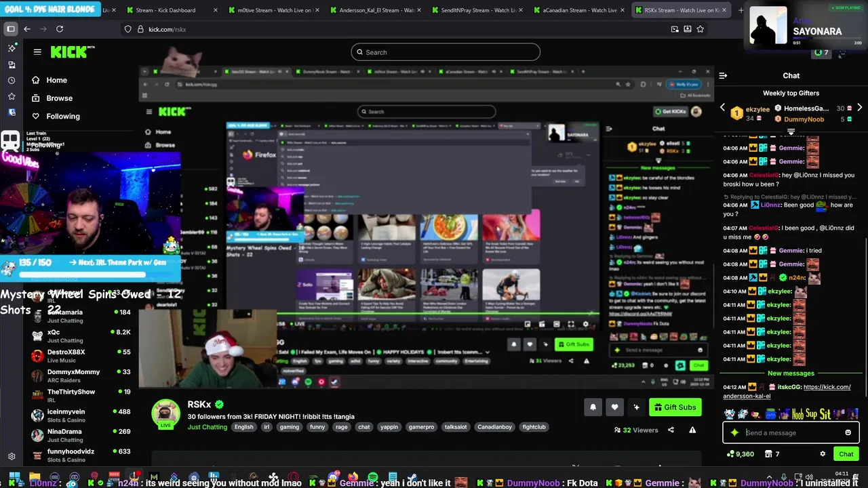Click the New messages indicator
Screen dimensions: 868x488
coord(791,373)
